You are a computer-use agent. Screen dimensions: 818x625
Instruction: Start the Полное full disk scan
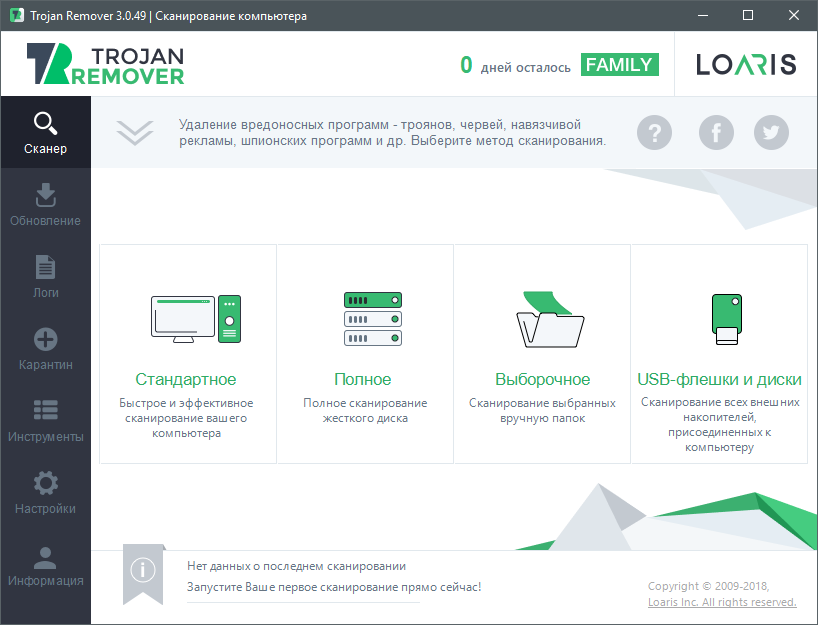[365, 354]
